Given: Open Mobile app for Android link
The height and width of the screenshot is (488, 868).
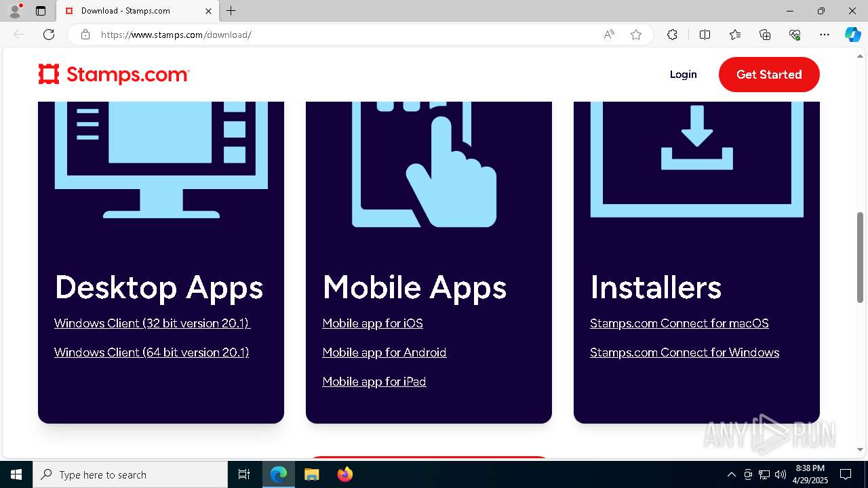Looking at the screenshot, I should tap(384, 352).
